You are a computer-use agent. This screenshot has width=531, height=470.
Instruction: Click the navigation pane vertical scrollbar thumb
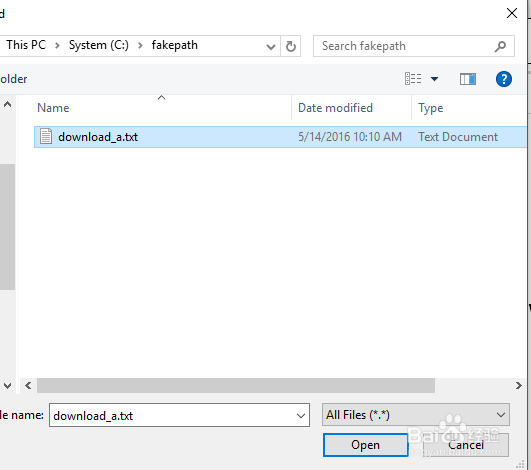(7, 227)
